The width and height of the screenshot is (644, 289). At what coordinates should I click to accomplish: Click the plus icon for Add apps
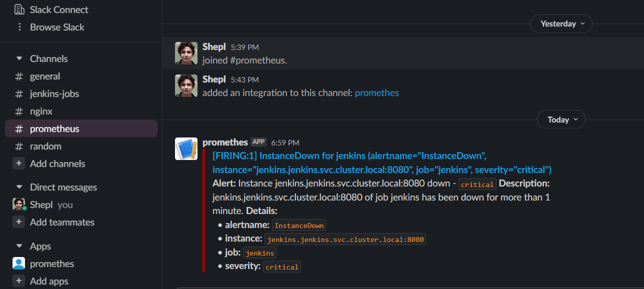click(18, 281)
